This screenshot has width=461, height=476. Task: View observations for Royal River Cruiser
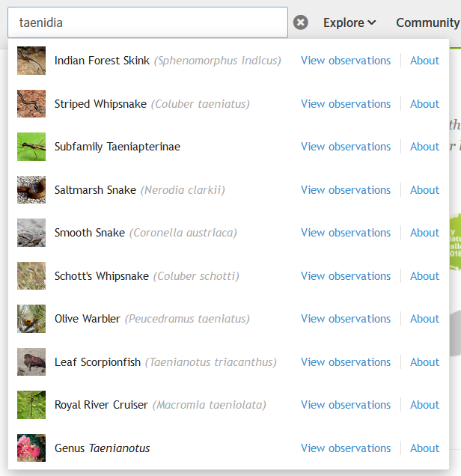pyautogui.click(x=346, y=405)
